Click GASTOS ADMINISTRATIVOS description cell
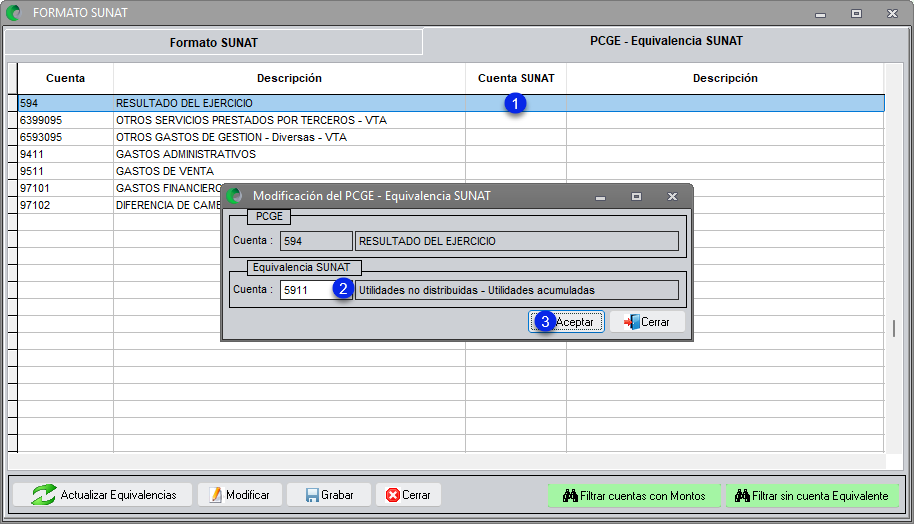This screenshot has height=524, width=914. (x=289, y=154)
